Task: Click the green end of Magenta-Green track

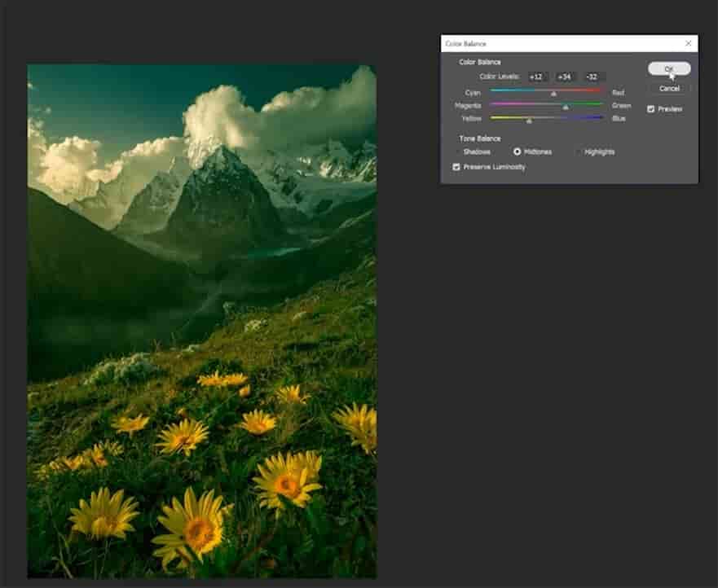Action: (x=600, y=104)
